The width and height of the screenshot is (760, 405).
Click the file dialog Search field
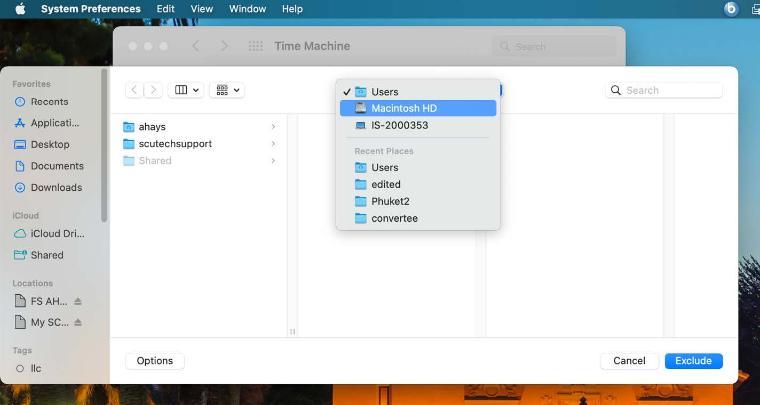664,90
